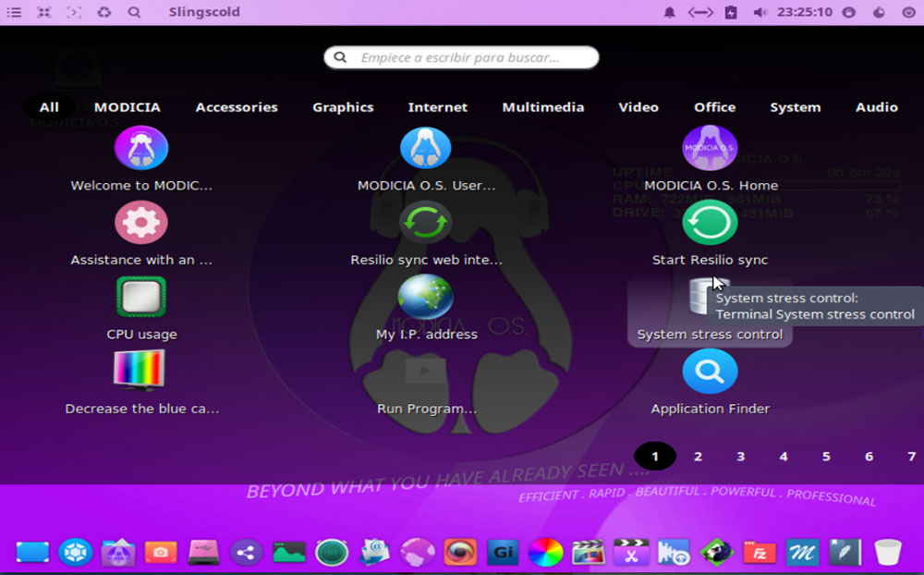The width and height of the screenshot is (924, 575).
Task: Launch Welcome to MODICIA app icon
Action: click(140, 148)
